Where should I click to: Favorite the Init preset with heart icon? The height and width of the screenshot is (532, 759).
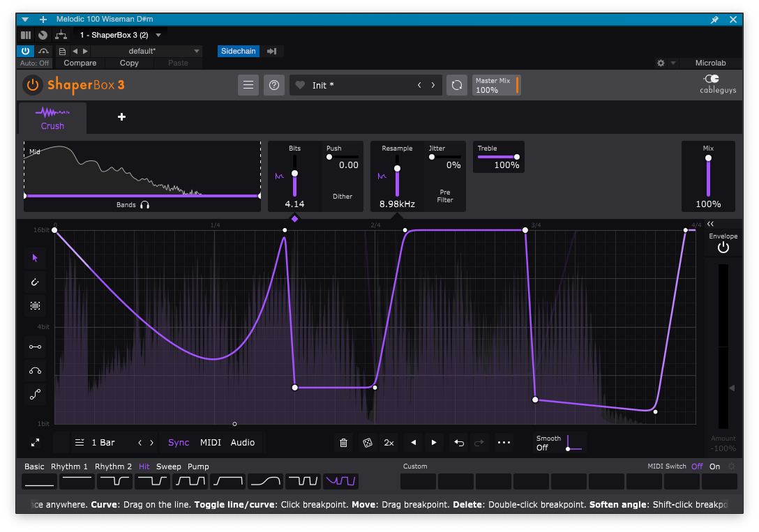click(x=300, y=85)
